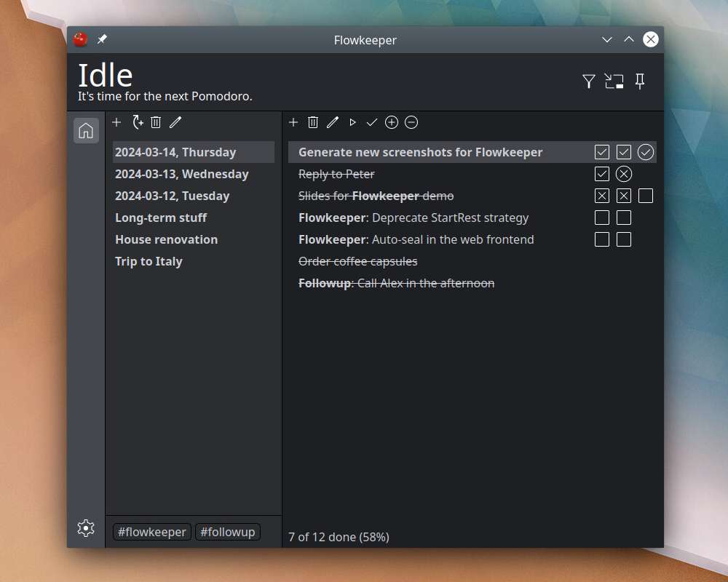Click the titlebar pin (keep above) icon
This screenshot has height=582, width=728.
coord(102,39)
